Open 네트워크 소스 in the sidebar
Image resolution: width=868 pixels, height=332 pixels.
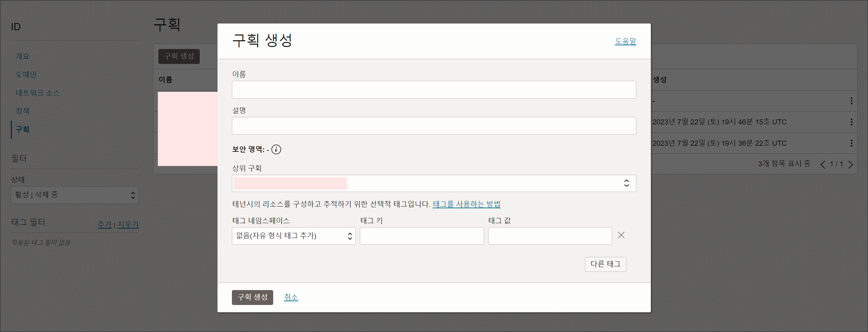38,93
